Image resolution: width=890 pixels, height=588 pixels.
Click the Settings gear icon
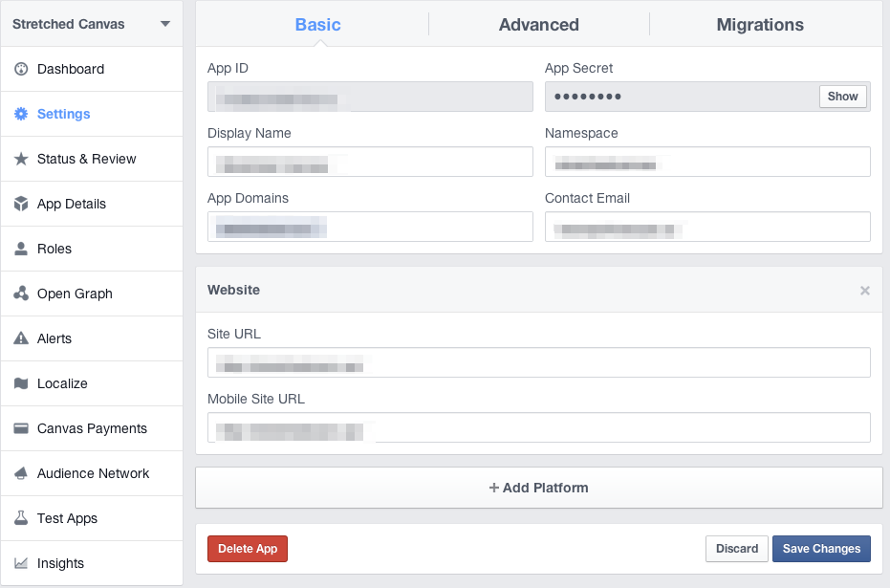click(21, 114)
